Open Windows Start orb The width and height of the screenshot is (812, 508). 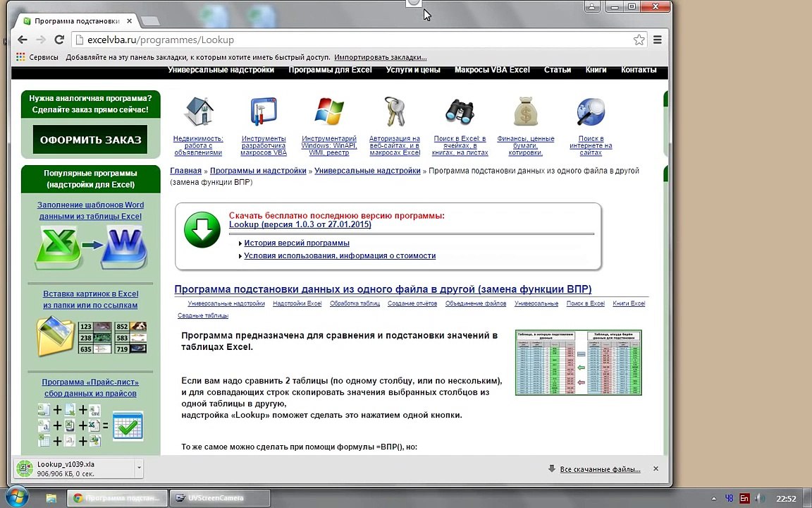17,497
